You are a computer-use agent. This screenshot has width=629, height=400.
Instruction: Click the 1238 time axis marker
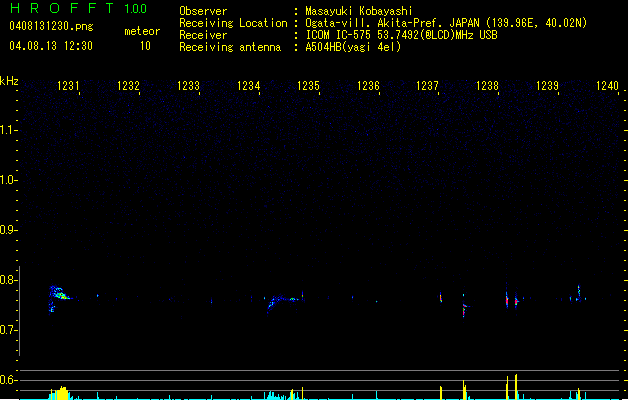click(x=487, y=86)
